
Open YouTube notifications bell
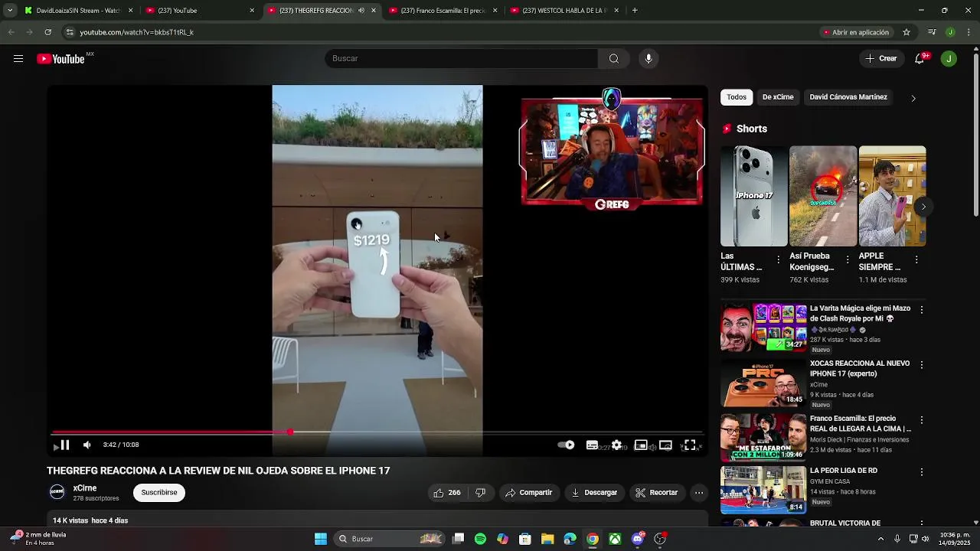coord(920,59)
